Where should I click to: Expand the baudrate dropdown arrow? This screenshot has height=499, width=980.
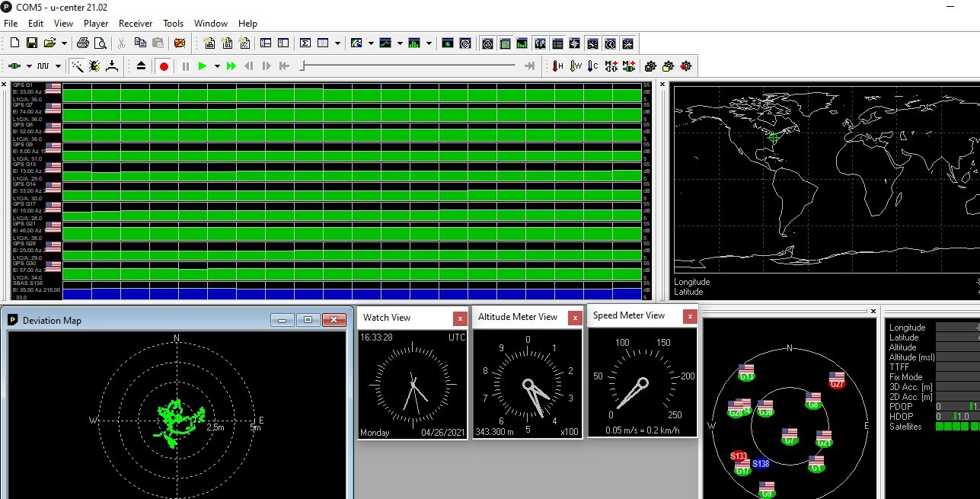pos(58,66)
